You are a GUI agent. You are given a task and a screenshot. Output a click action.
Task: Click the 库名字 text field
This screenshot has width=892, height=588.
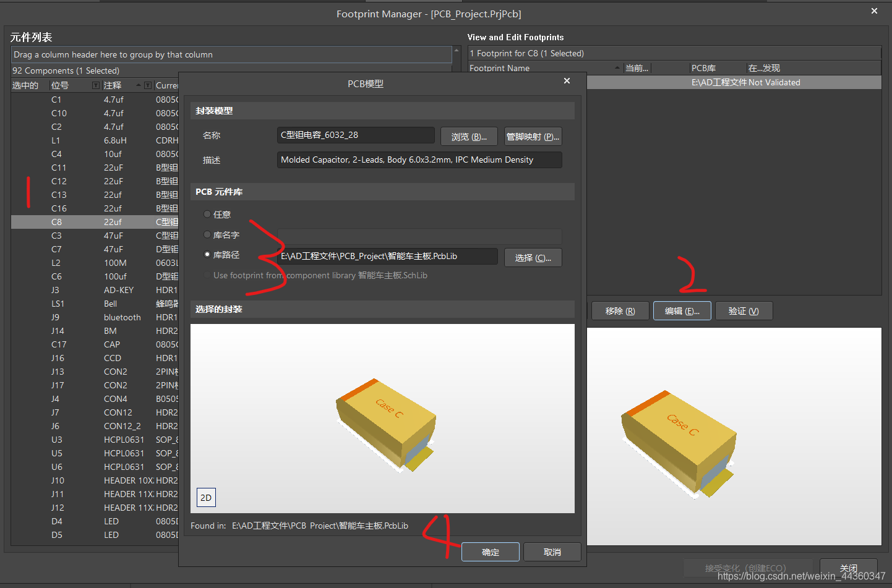tap(419, 236)
